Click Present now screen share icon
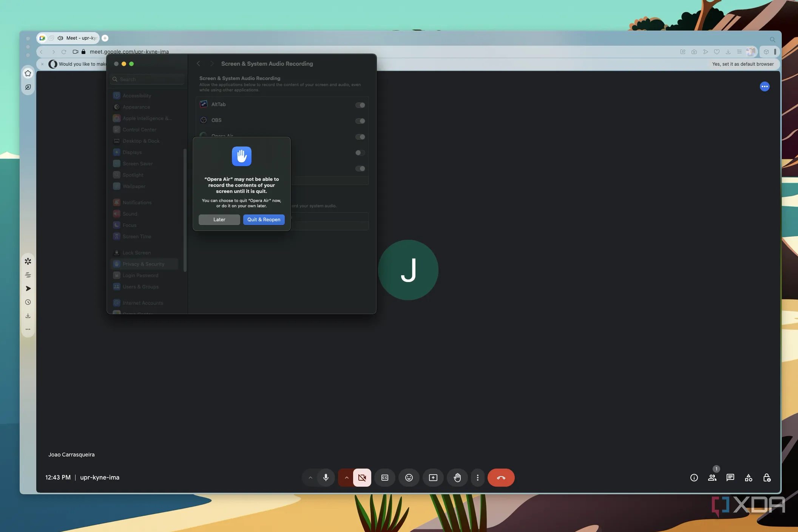The width and height of the screenshot is (798, 532). click(433, 478)
